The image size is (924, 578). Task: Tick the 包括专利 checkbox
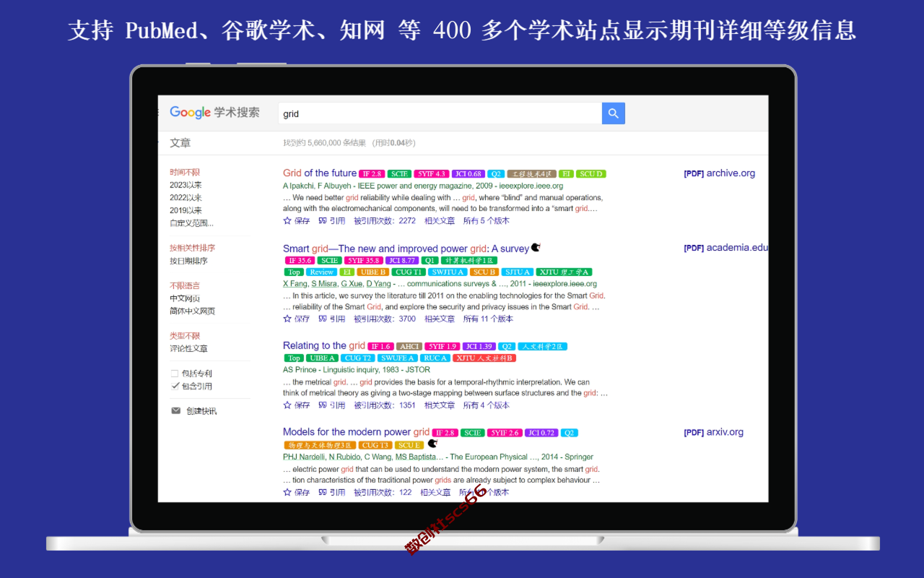[x=175, y=374]
